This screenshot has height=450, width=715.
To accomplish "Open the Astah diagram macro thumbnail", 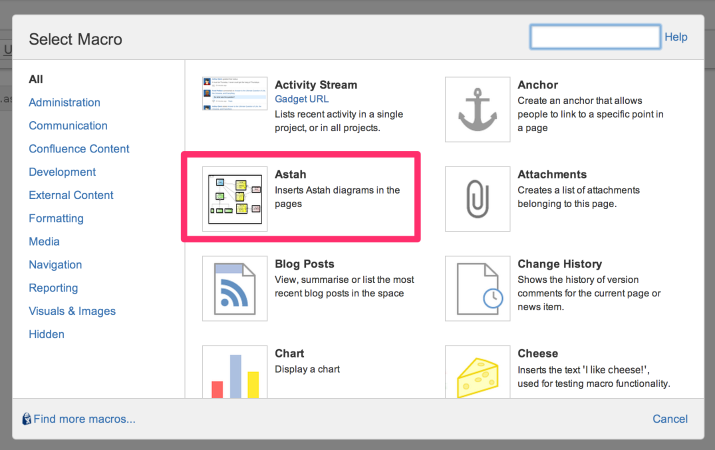I will pos(235,199).
